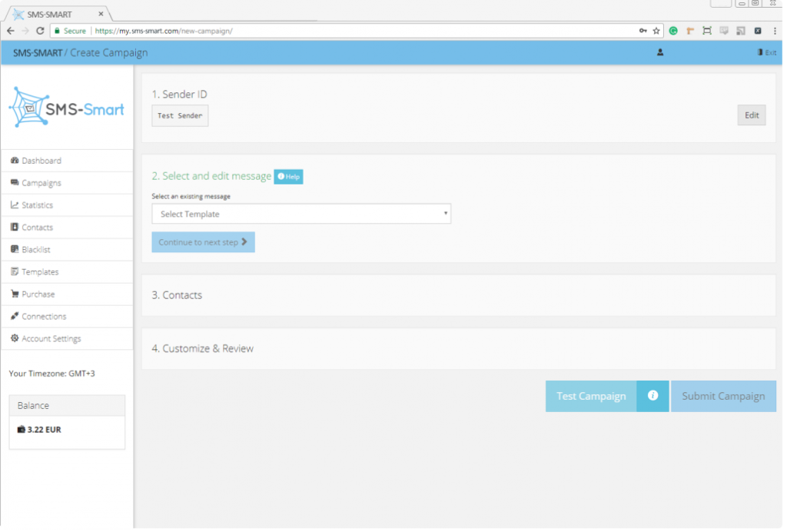Open Statistics menu item
Screen dimensions: 787x532
point(68,206)
